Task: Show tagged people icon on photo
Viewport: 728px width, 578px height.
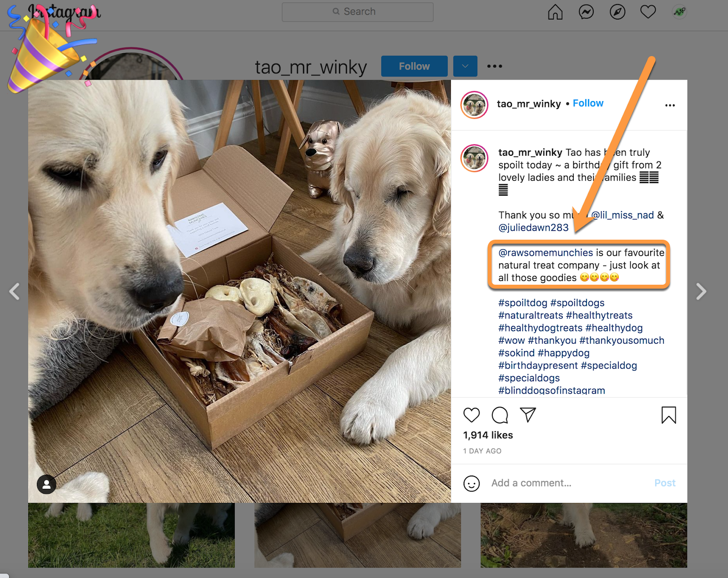Action: click(x=46, y=485)
